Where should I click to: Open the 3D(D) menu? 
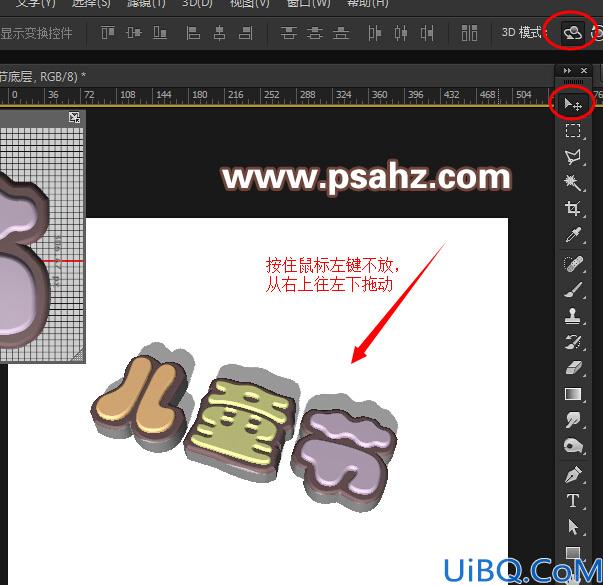tap(197, 3)
